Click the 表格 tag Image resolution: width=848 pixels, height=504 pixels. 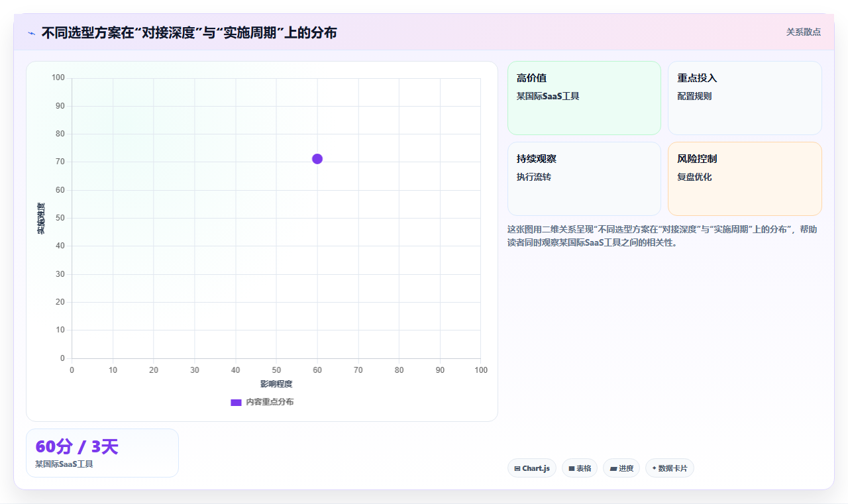click(580, 468)
